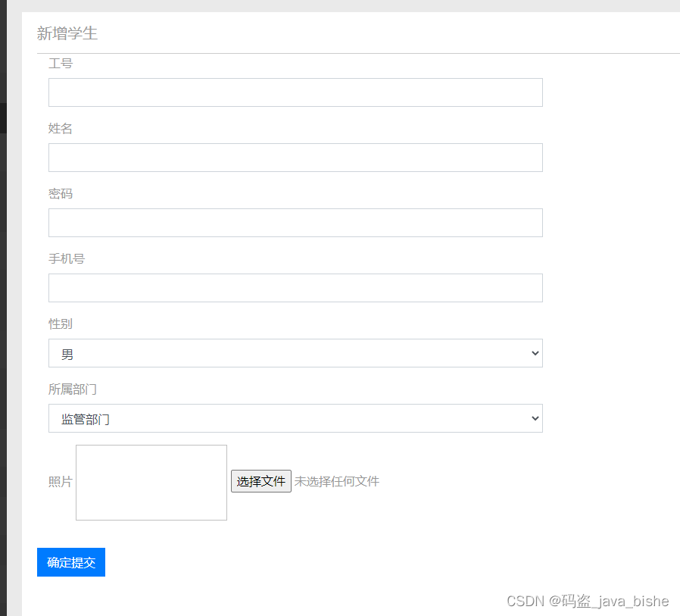Click the 未选择任何文件 status text
This screenshot has width=680, height=616.
tap(337, 481)
